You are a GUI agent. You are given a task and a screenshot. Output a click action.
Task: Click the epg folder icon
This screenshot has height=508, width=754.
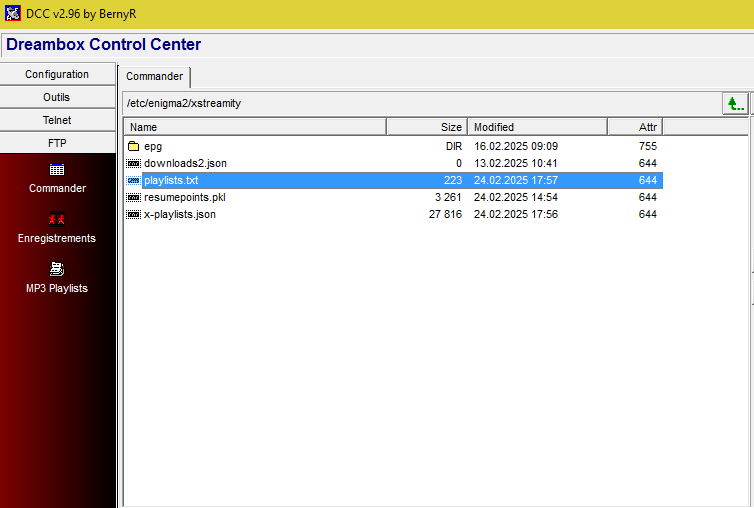pyautogui.click(x=133, y=146)
